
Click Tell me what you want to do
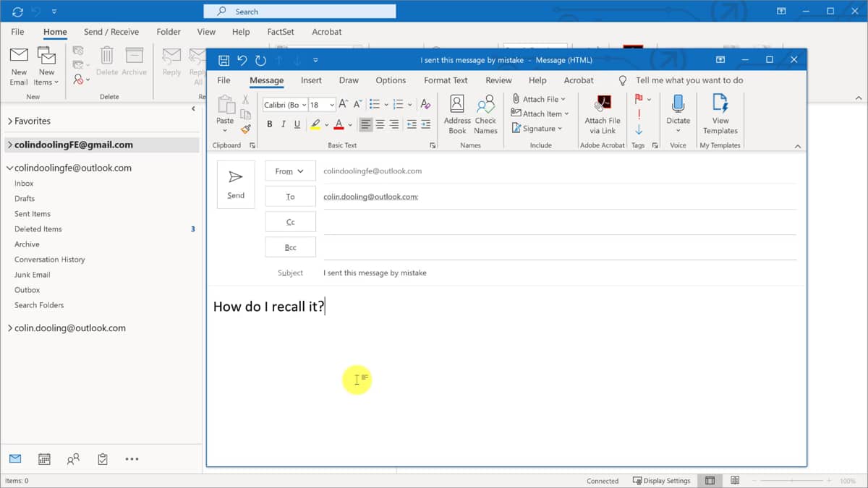[689, 80]
